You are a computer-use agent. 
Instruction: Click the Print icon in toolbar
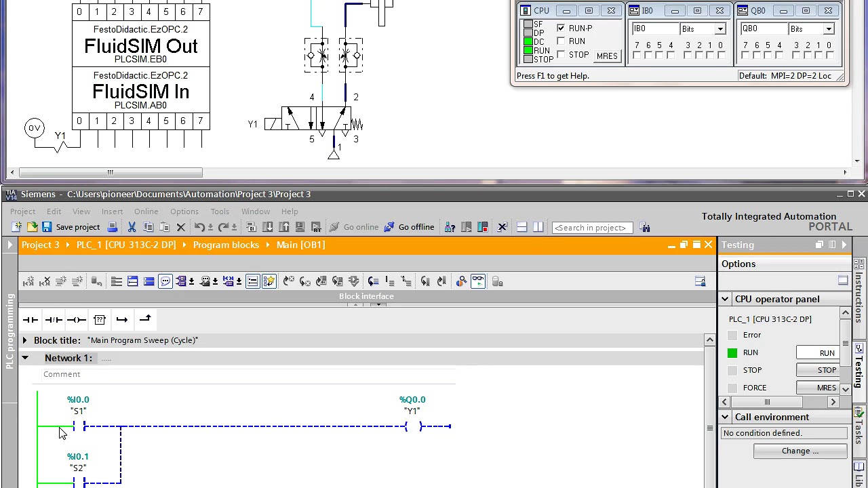pos(113,227)
